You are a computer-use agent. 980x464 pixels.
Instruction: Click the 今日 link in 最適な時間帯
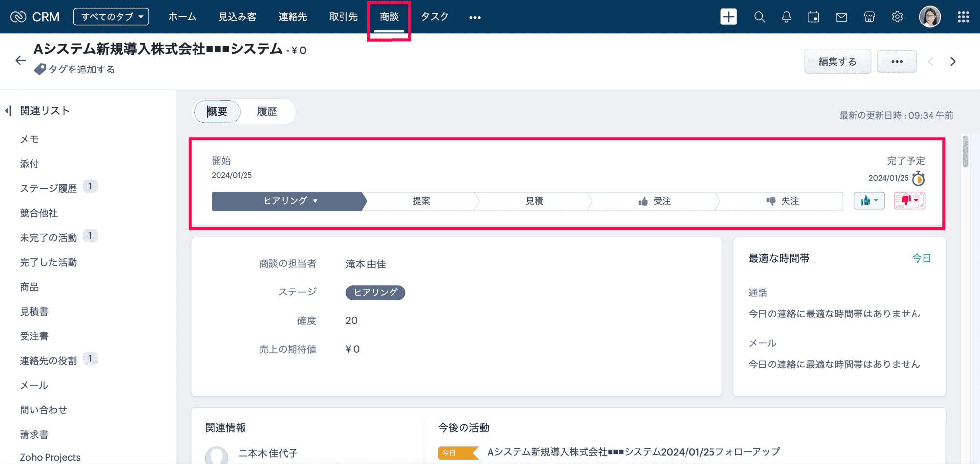point(921,258)
